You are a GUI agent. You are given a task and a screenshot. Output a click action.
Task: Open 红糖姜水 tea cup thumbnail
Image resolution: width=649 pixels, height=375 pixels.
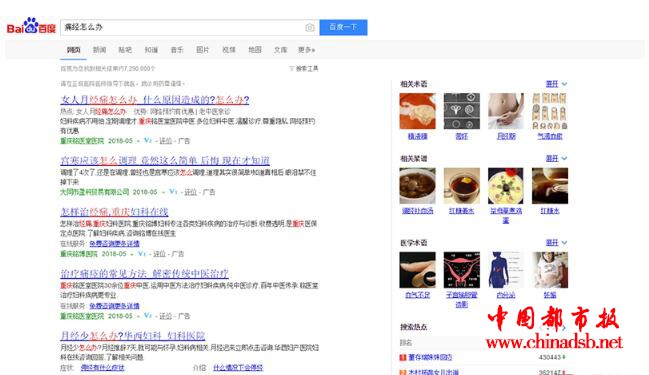[x=462, y=185]
